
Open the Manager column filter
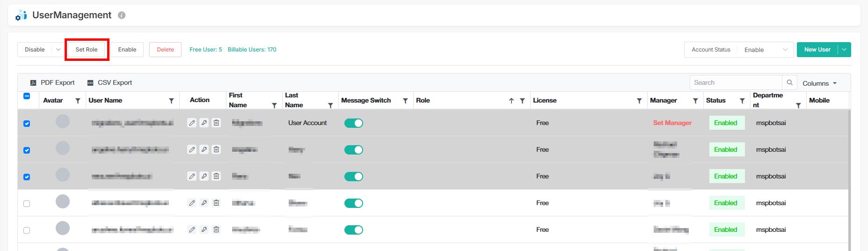pos(695,101)
